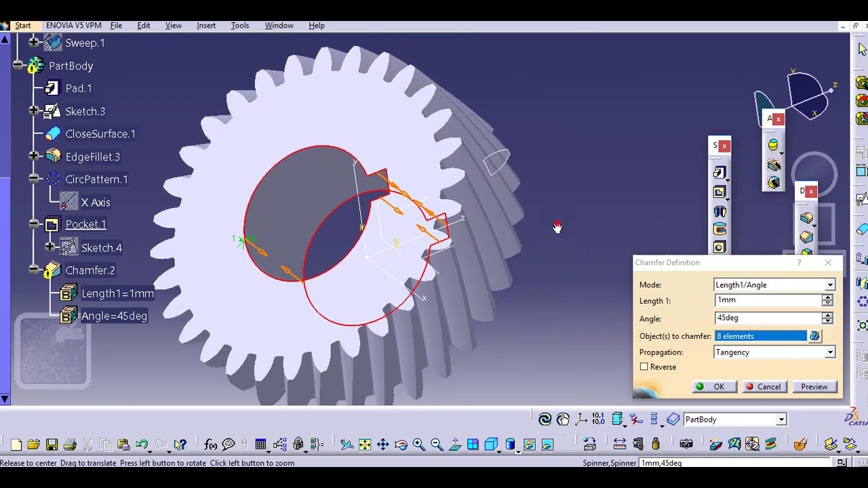Screen dimensions: 868x488
Task: Toggle the Reverse checkbox
Action: tap(644, 367)
